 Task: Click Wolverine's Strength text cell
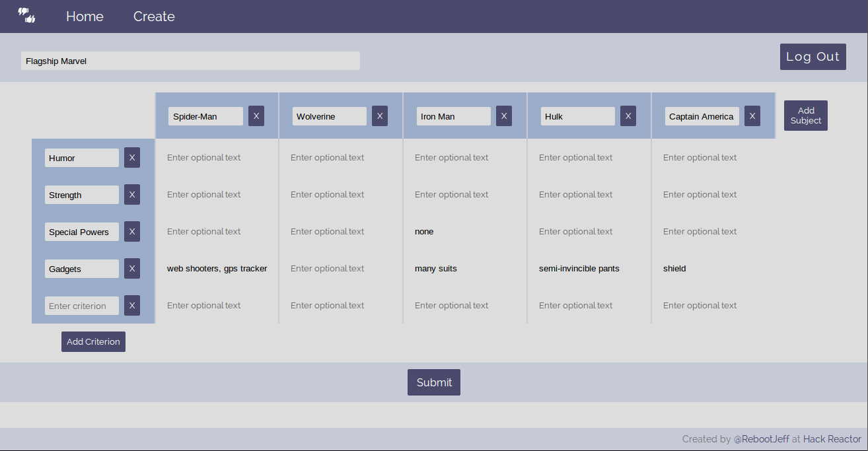pyautogui.click(x=341, y=194)
